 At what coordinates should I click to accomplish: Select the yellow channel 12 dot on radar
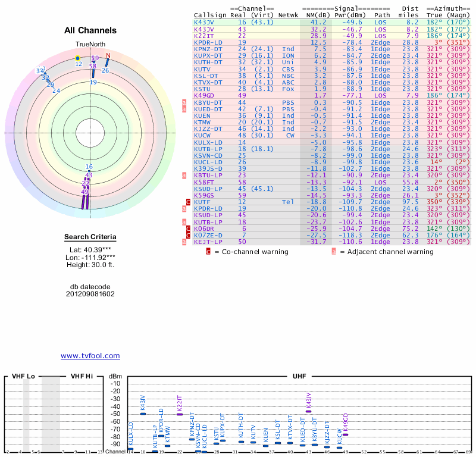(x=77, y=58)
